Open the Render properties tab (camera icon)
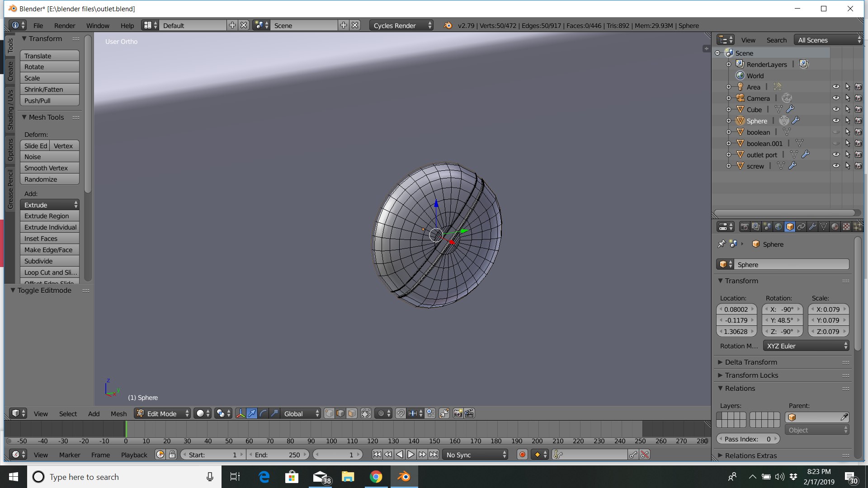 745,227
